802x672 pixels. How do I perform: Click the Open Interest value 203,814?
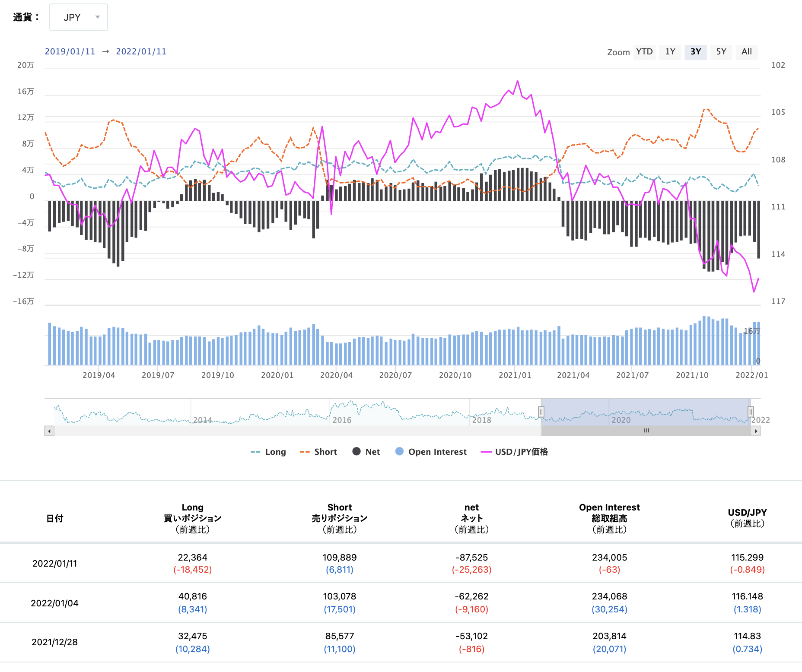(x=609, y=636)
